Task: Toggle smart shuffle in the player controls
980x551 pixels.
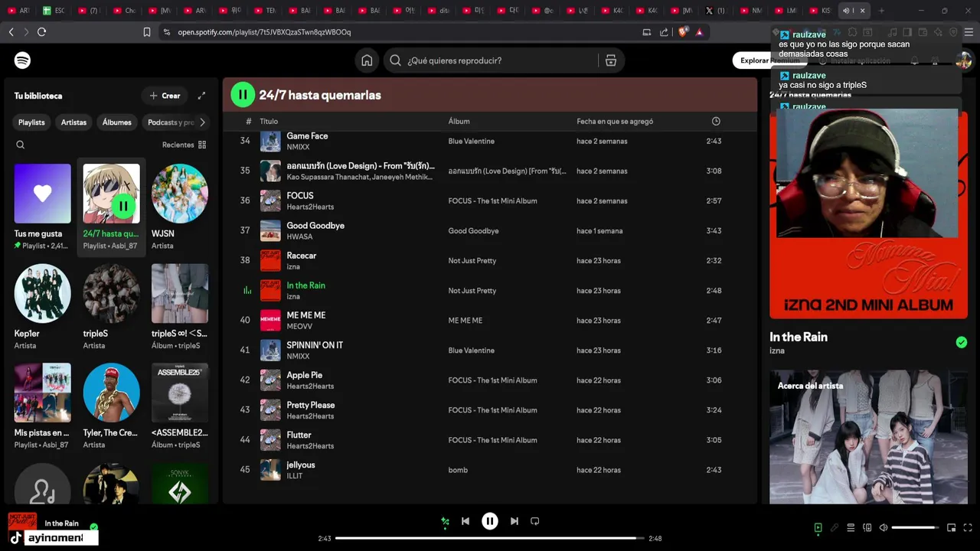Action: (x=445, y=521)
